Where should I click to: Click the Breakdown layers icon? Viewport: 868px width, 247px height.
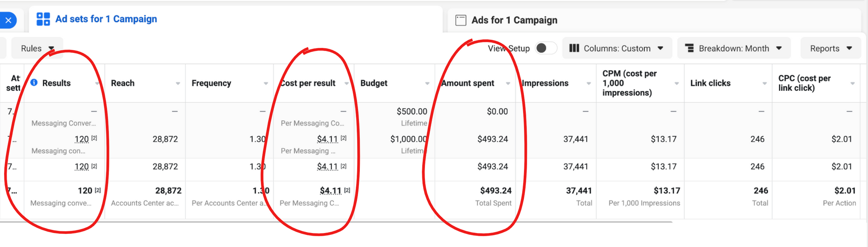click(689, 48)
